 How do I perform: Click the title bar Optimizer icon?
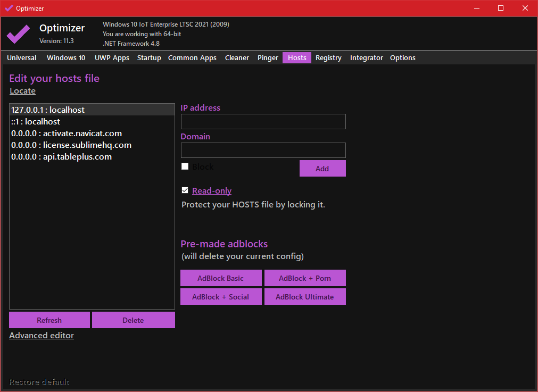[9, 9]
